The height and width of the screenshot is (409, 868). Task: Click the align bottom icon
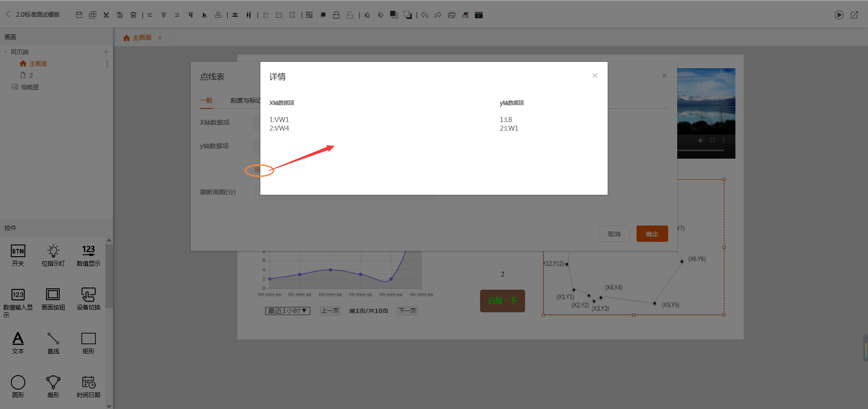(204, 15)
